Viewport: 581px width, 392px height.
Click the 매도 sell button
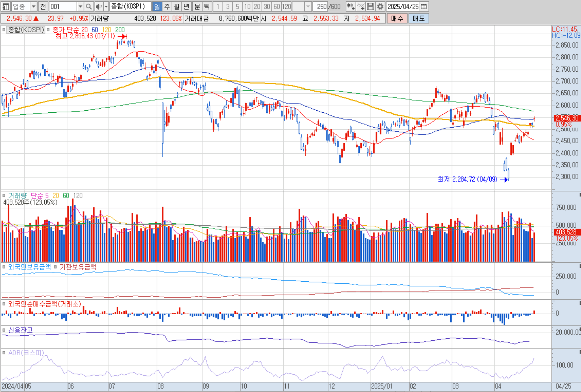pyautogui.click(x=418, y=18)
